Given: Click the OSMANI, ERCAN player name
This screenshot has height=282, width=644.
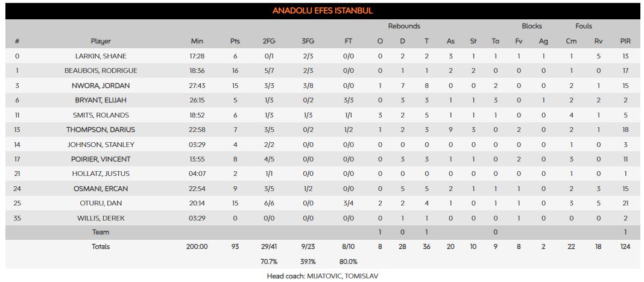Looking at the screenshot, I should [x=101, y=189].
